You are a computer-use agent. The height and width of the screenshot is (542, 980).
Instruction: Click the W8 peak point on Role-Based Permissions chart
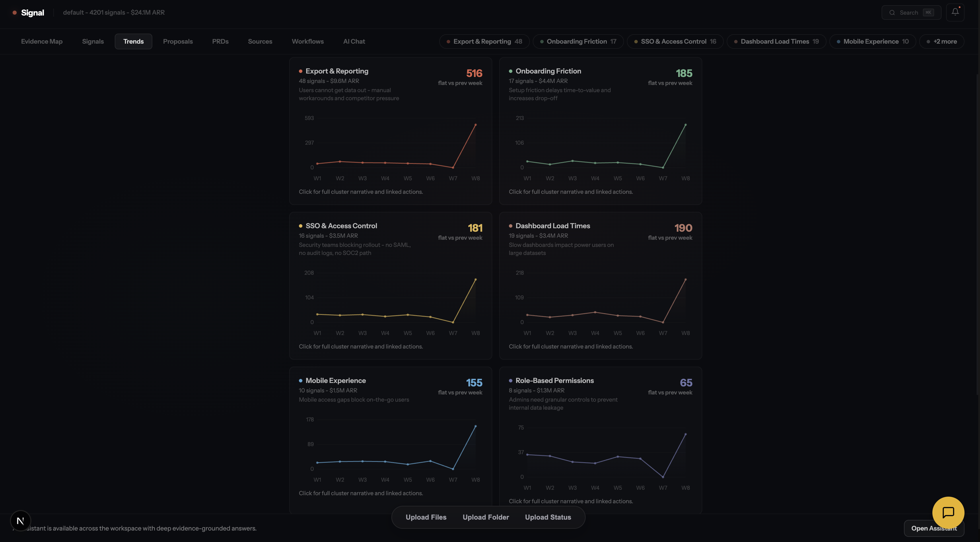[686, 434]
